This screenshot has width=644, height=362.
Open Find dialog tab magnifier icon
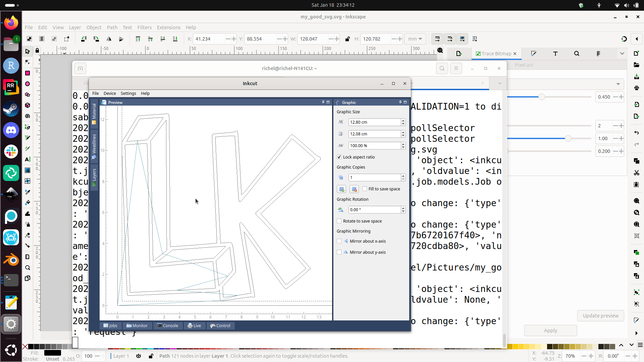(577, 54)
